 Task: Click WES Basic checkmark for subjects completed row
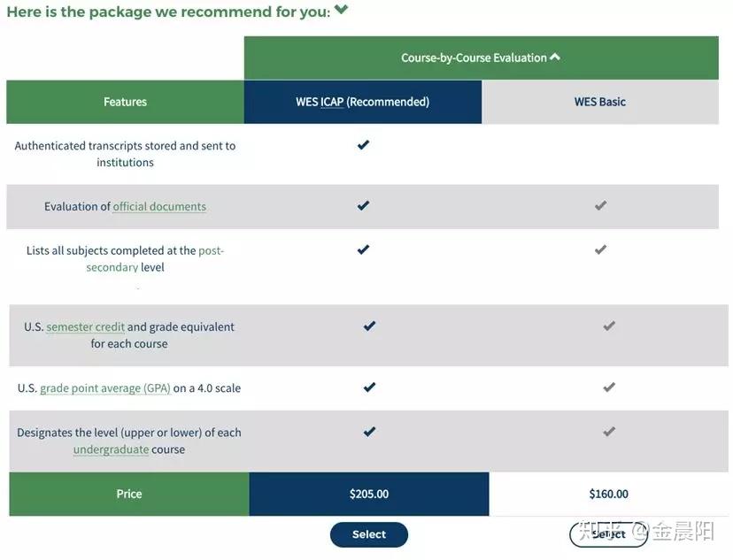tap(600, 250)
